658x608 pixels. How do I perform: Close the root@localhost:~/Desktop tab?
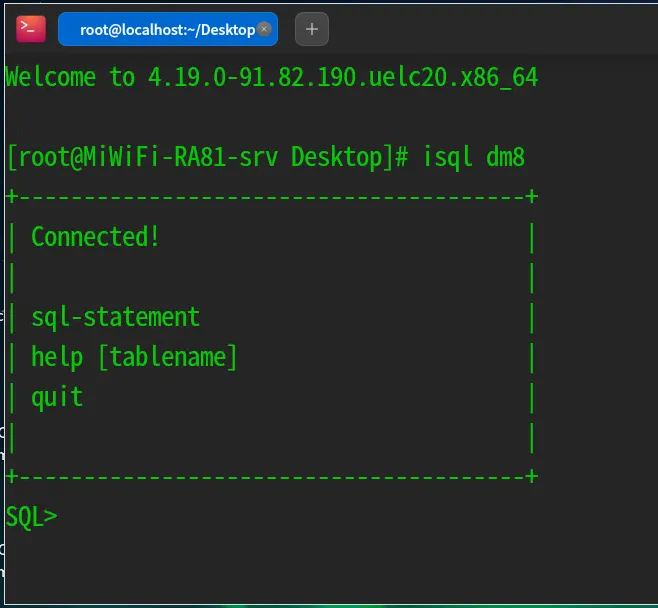click(x=265, y=29)
